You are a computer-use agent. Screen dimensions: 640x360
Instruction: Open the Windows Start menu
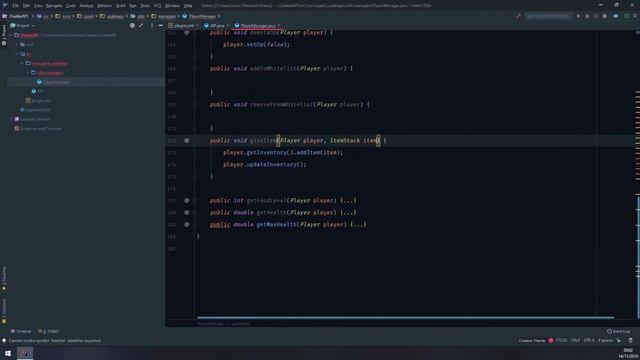click(x=8, y=353)
